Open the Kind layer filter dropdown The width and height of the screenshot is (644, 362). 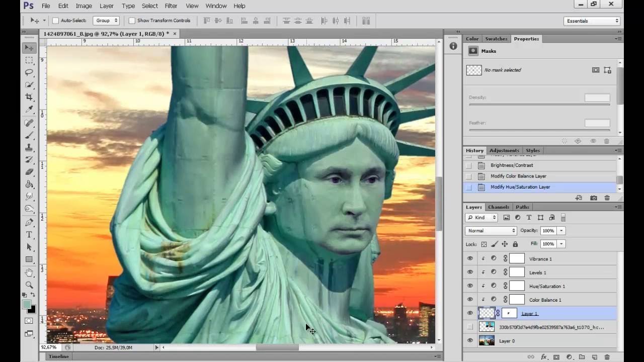(x=481, y=218)
